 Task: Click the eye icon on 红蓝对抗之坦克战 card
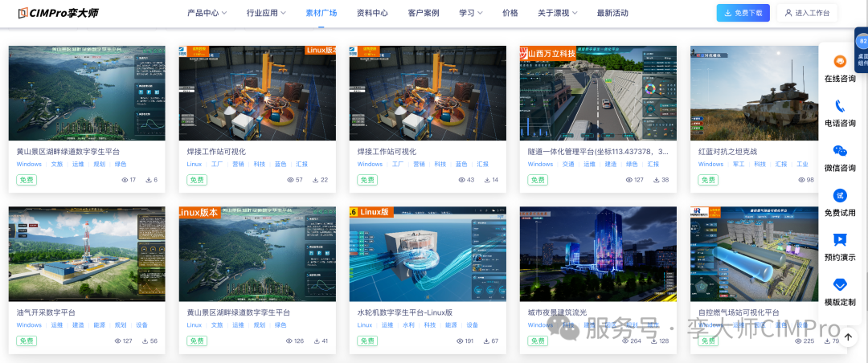801,180
